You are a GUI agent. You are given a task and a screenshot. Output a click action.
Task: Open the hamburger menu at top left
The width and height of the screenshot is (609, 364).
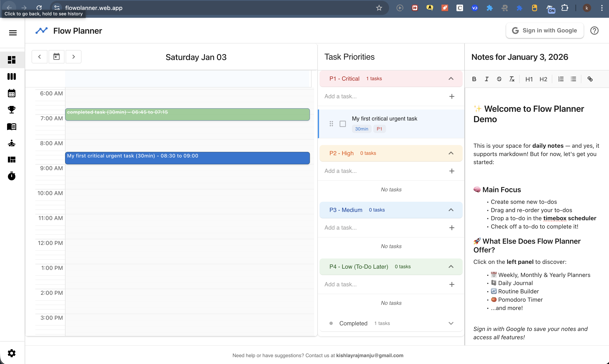12,32
